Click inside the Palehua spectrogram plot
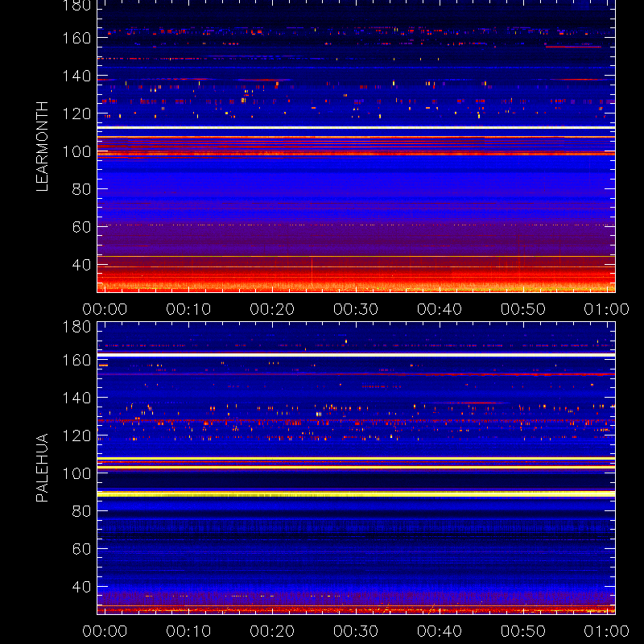 pyautogui.click(x=356, y=469)
